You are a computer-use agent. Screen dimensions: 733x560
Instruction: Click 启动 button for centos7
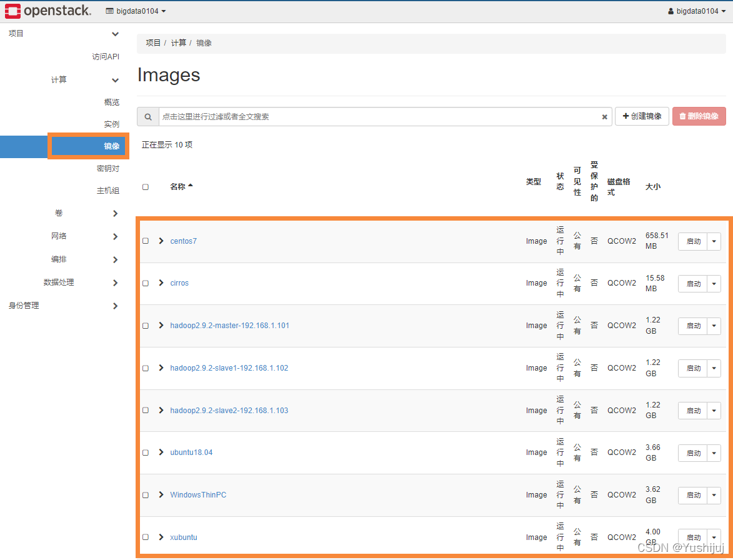click(x=693, y=241)
